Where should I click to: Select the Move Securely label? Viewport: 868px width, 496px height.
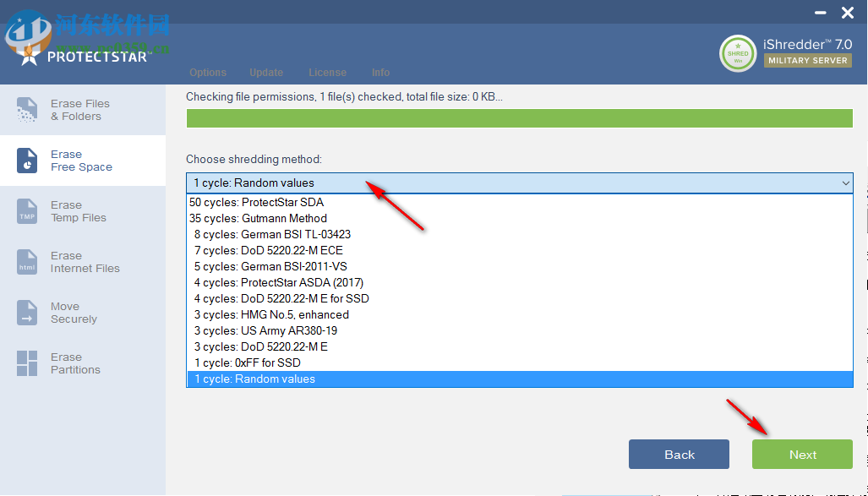pos(74,313)
